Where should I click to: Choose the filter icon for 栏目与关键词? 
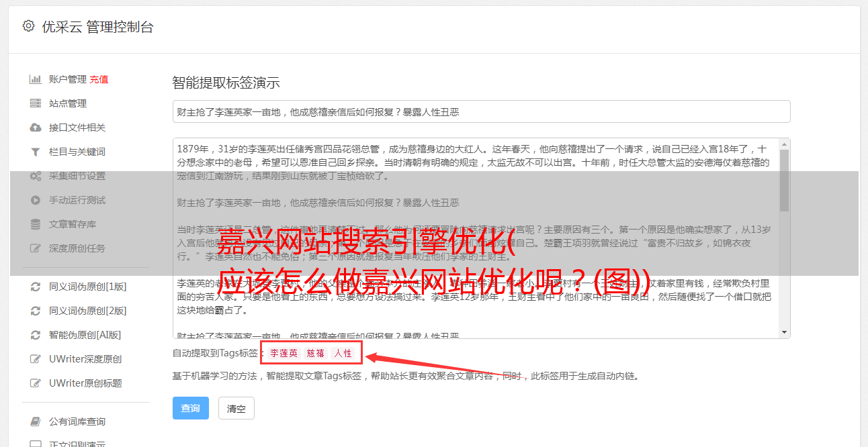coord(36,152)
